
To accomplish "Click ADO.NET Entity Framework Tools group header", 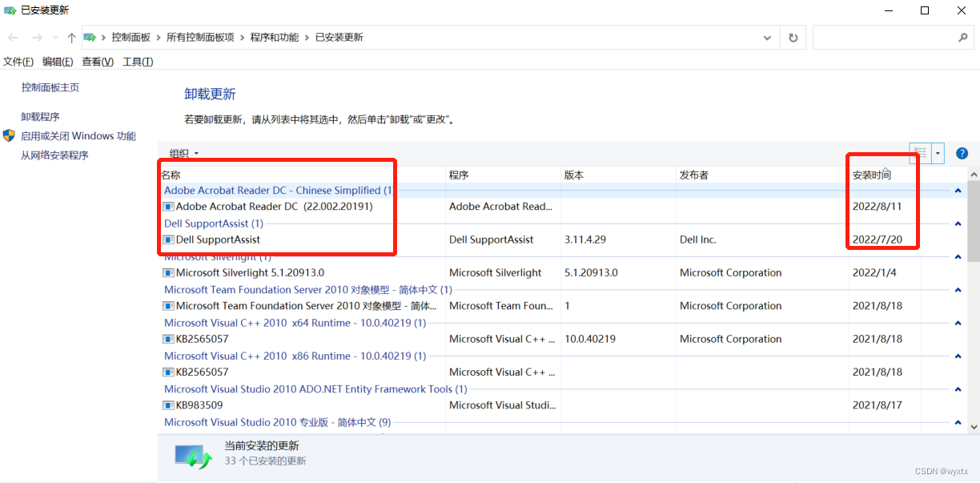I will click(x=315, y=389).
